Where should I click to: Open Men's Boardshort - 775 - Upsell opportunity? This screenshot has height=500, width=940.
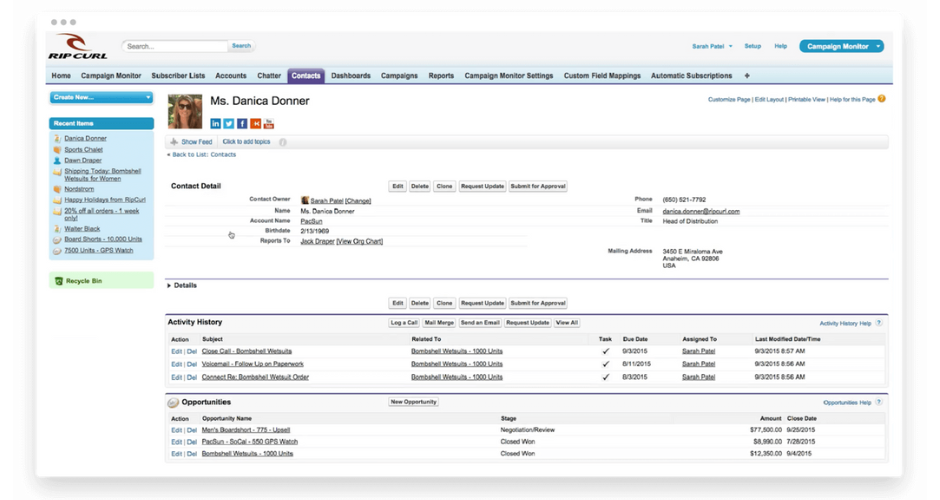pyautogui.click(x=246, y=430)
